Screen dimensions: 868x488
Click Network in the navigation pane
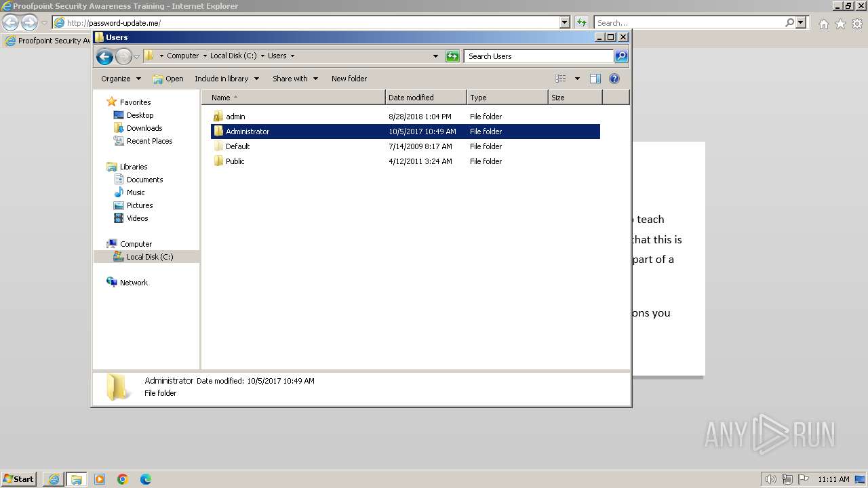pyautogui.click(x=134, y=283)
